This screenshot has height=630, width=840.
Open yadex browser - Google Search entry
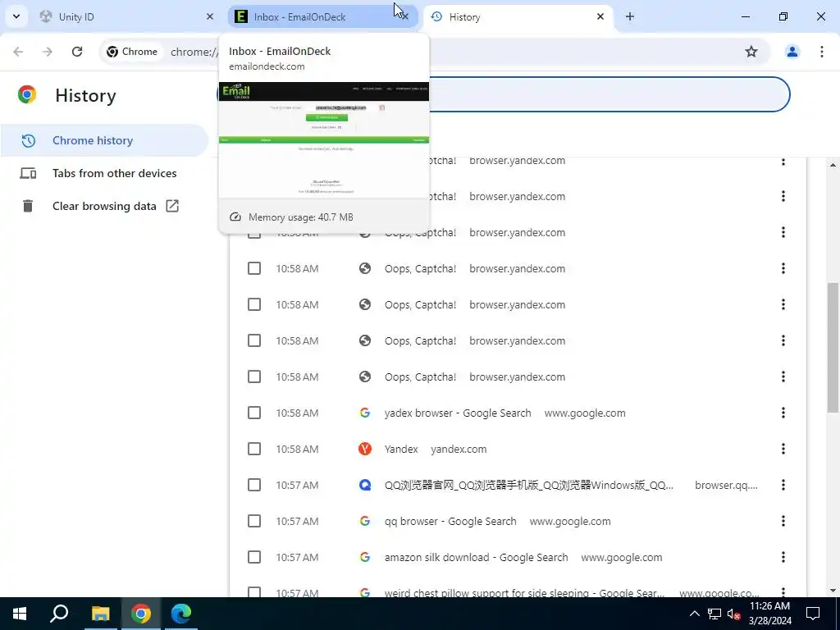(x=458, y=413)
